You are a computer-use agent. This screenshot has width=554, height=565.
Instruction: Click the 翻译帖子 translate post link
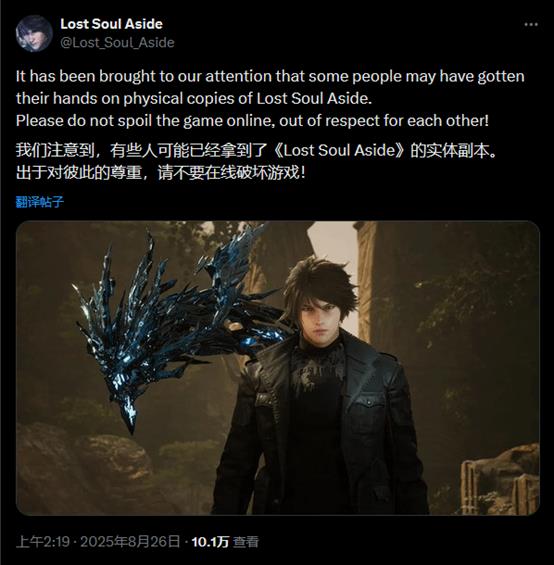pos(40,201)
